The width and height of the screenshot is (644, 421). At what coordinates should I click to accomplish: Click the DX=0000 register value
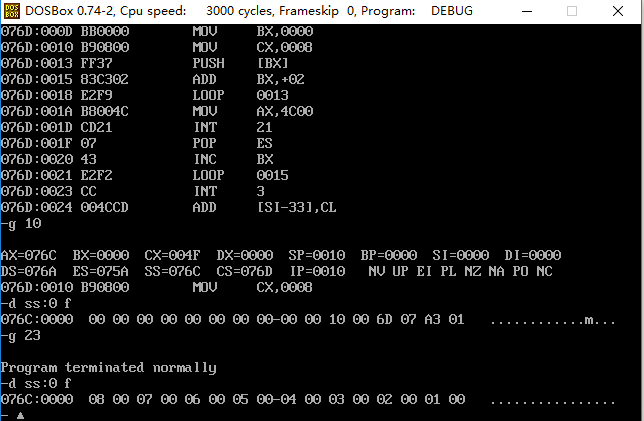pos(245,255)
